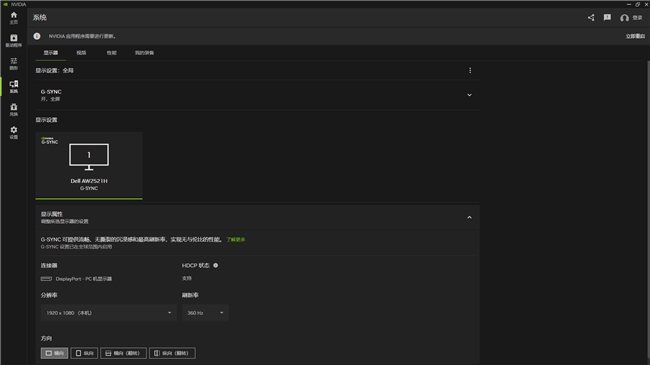Open the Graphics section in sidebar
This screenshot has width=650, height=365.
pos(14,63)
